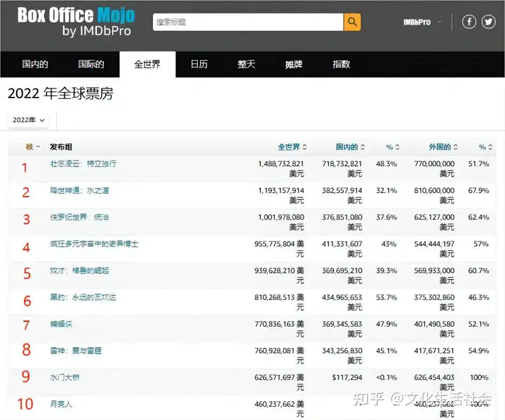Open the Facebook icon link
This screenshot has width=505, height=420.
(469, 22)
